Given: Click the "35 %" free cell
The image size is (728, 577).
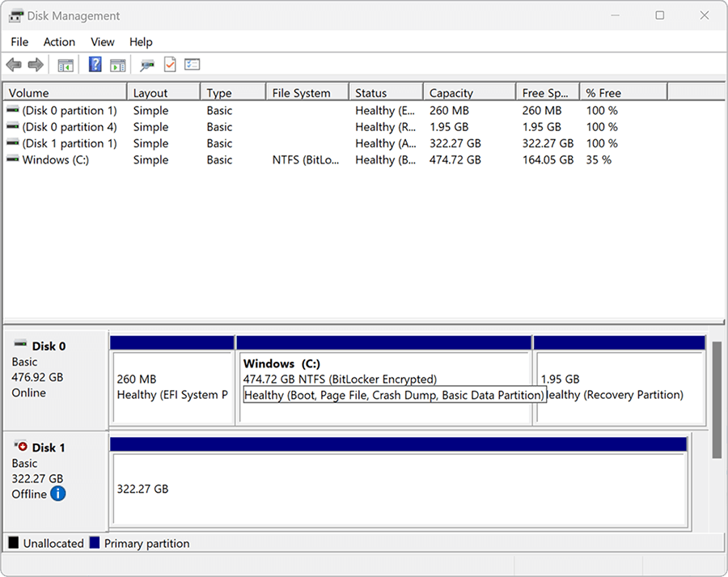Looking at the screenshot, I should click(599, 159).
